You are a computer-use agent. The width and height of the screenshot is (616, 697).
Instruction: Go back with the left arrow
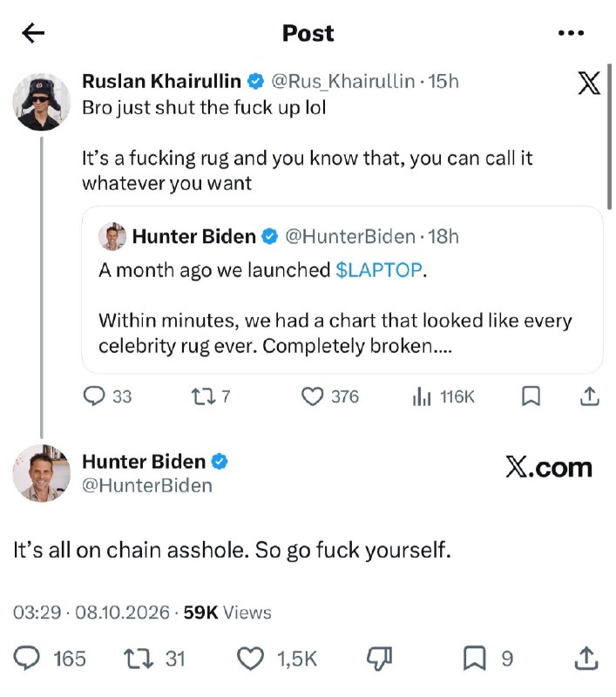pyautogui.click(x=33, y=33)
